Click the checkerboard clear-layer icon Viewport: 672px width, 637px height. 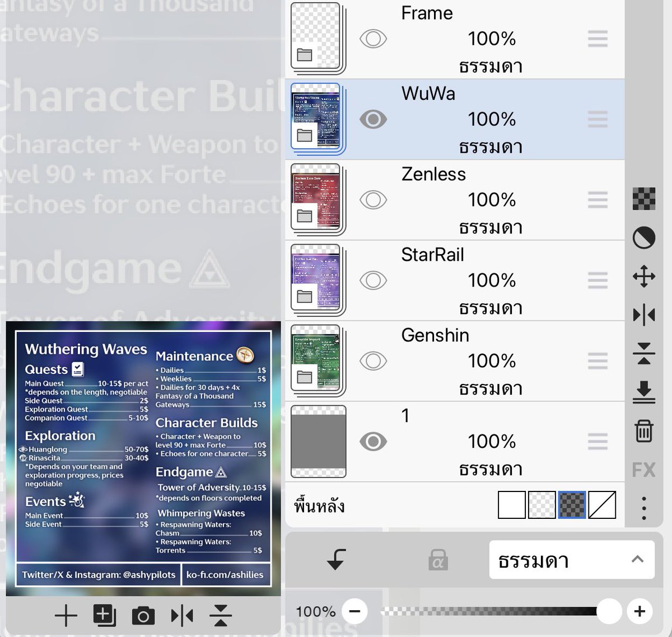(x=644, y=199)
